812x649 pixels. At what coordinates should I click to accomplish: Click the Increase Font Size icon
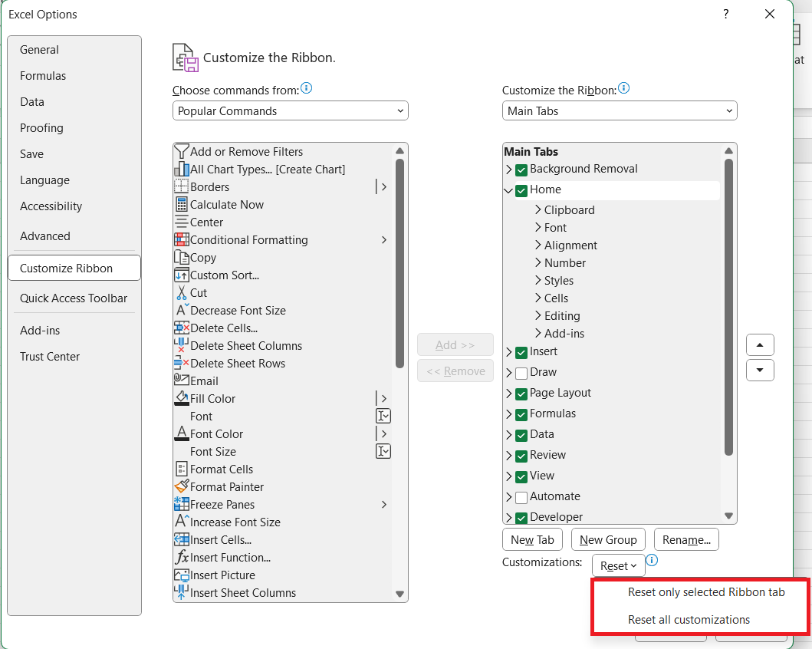tap(182, 521)
